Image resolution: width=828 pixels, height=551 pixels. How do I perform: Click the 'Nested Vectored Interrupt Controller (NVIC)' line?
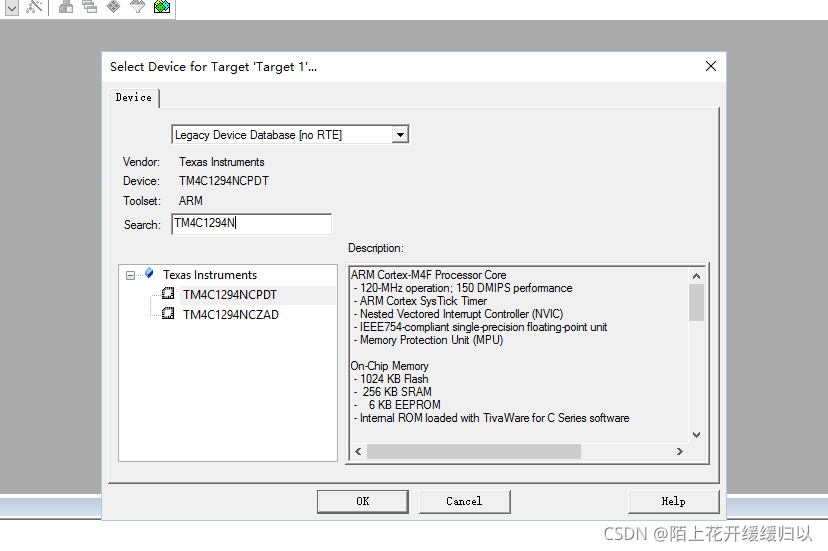(x=458, y=314)
